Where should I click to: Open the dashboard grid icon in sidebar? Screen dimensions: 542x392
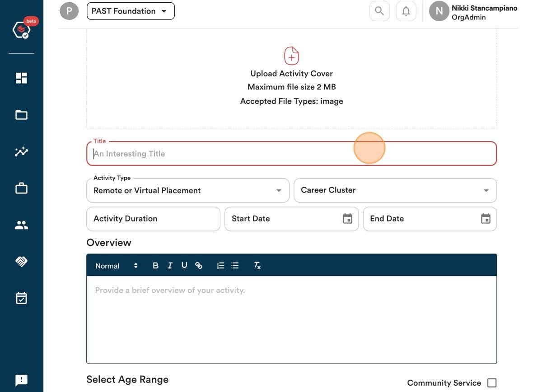click(22, 78)
